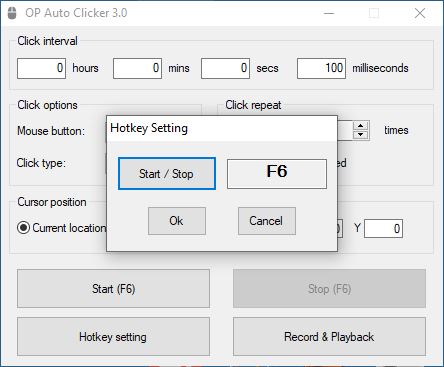Select the Current location radio button
The width and height of the screenshot is (444, 367).
(x=23, y=228)
